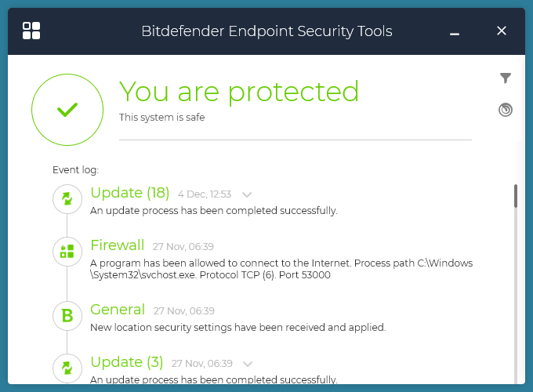This screenshot has width=533, height=392.
Task: Open the modules grid icon in title bar
Action: click(31, 31)
